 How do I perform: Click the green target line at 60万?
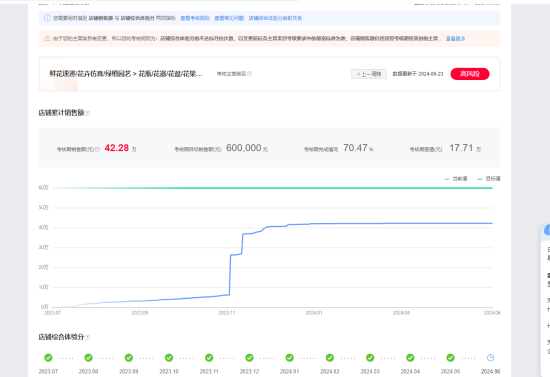pyautogui.click(x=272, y=188)
